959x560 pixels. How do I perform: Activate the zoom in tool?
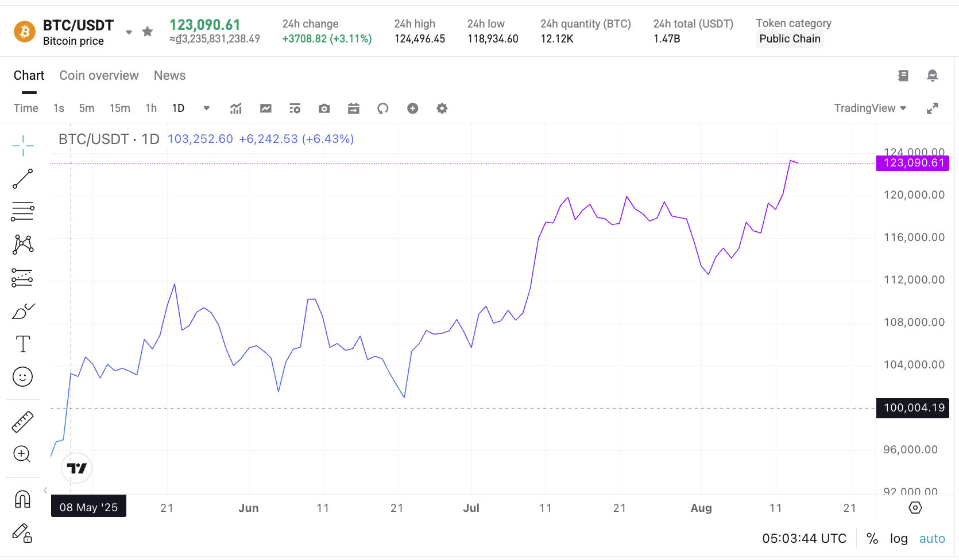point(22,454)
